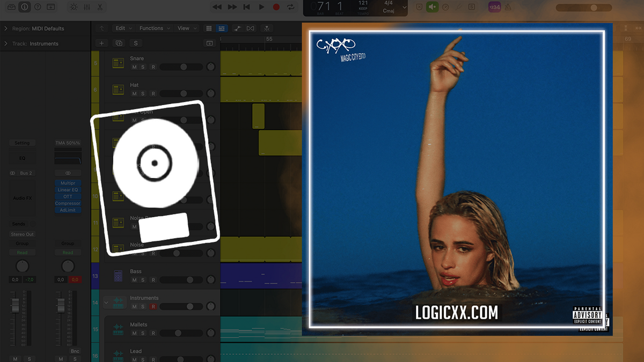Open the Mixer from the toolbar
Viewport: 644px width, 362px height.
click(x=87, y=7)
